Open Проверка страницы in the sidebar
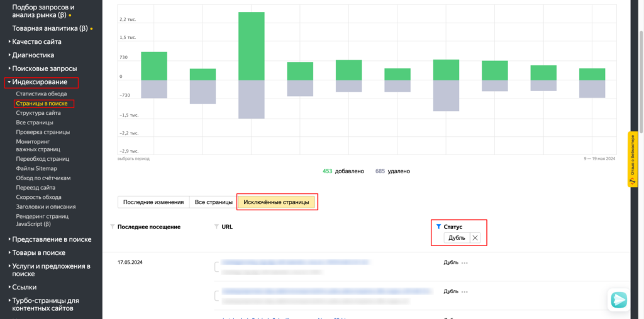The image size is (644, 319). 43,132
